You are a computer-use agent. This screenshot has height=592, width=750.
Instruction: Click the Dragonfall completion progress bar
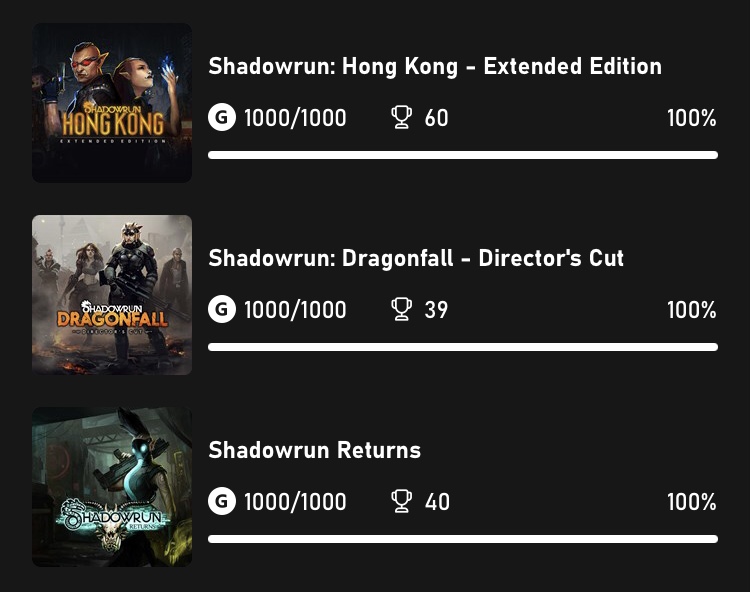click(463, 347)
